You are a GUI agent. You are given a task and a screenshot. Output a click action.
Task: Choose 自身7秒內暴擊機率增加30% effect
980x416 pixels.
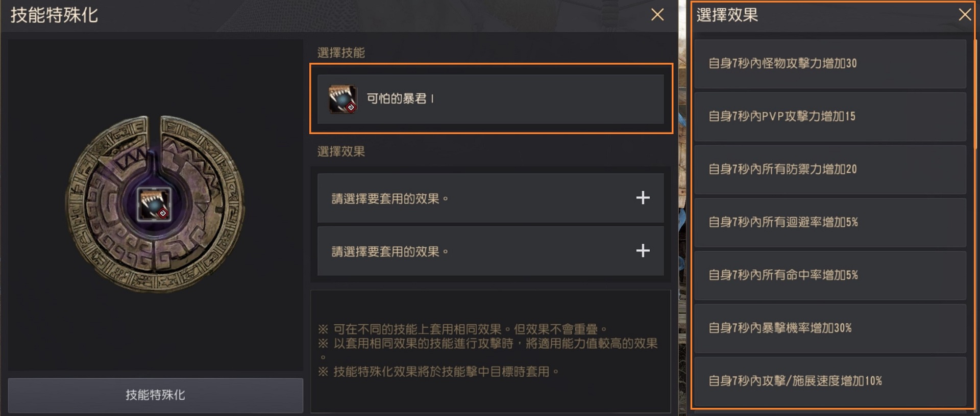[830, 328]
